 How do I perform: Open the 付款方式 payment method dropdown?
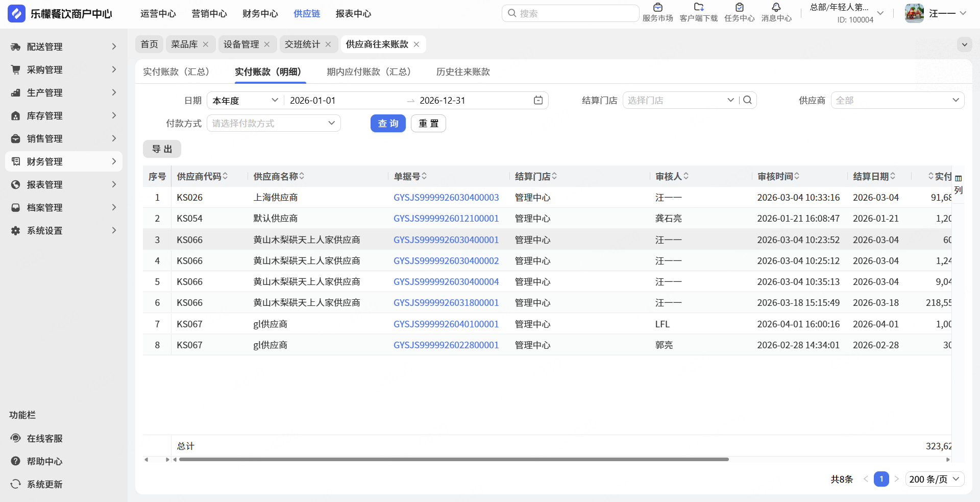[274, 123]
